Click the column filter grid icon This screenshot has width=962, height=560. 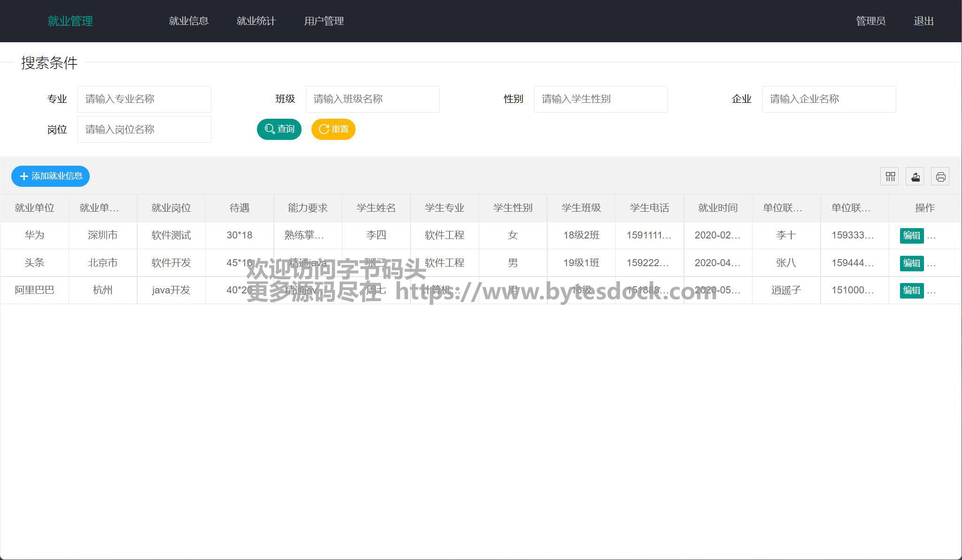click(x=889, y=176)
